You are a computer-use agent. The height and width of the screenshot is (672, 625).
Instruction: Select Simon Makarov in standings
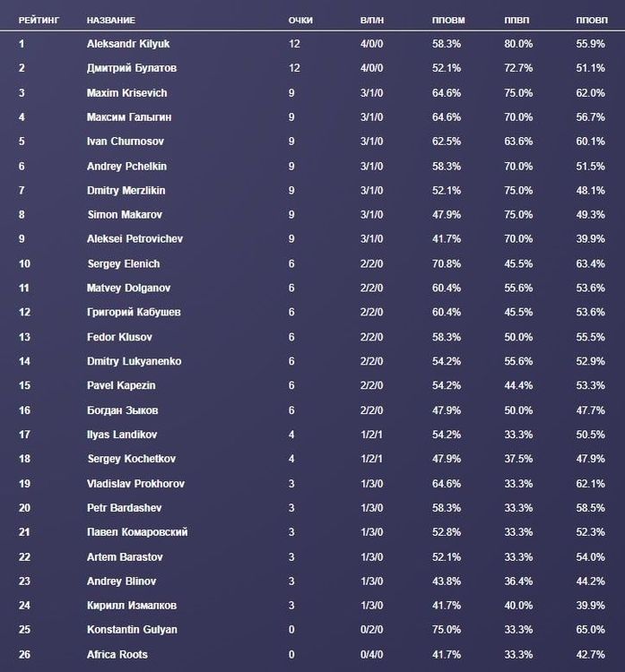click(124, 215)
